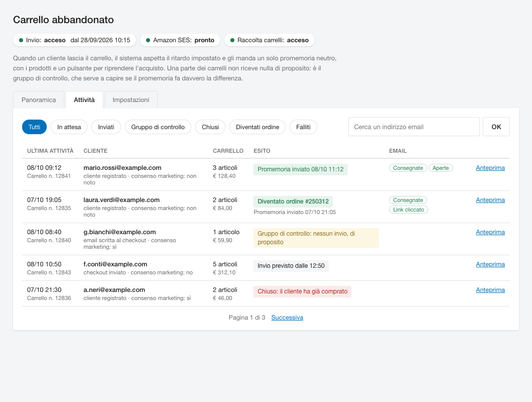
Task: Show Chiusi carts
Action: coord(210,127)
